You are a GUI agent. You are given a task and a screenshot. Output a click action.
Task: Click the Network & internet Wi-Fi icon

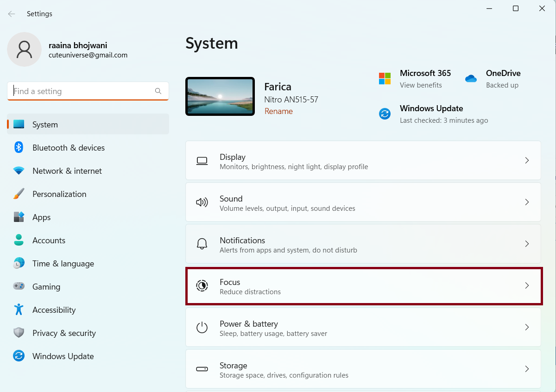pos(19,171)
